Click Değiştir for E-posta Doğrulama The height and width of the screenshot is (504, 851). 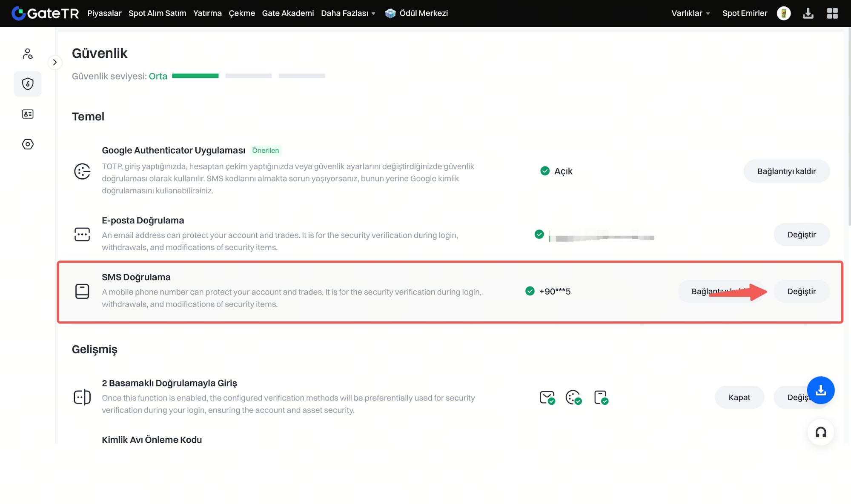[801, 235]
